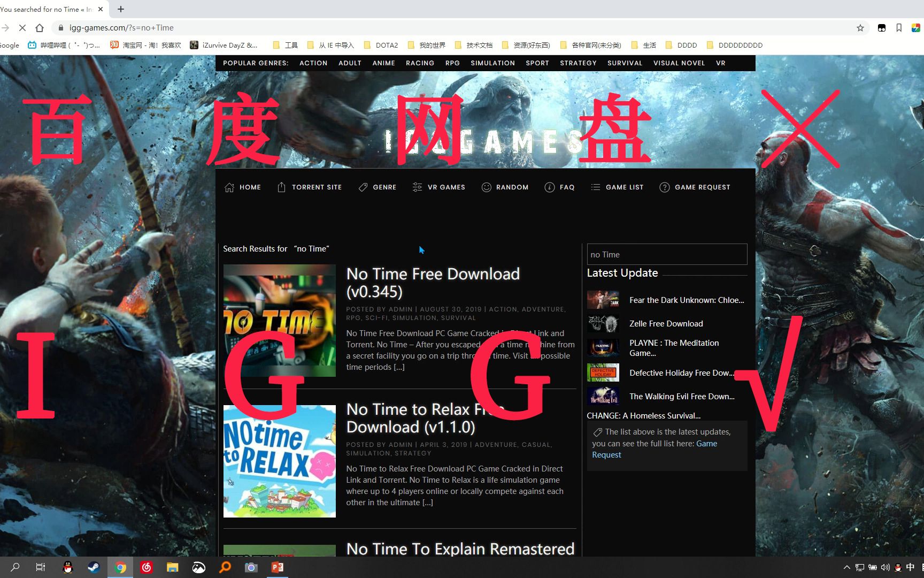The height and width of the screenshot is (578, 924).
Task: Open the RPG genre
Action: click(452, 63)
